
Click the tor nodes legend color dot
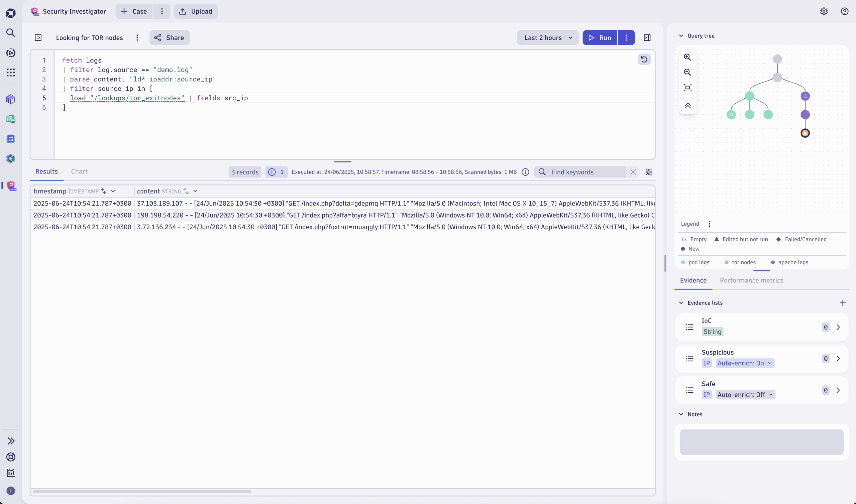click(x=726, y=262)
